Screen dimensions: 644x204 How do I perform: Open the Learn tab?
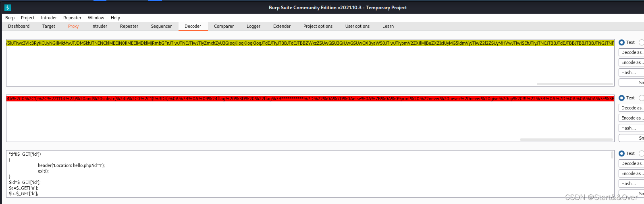[x=388, y=26]
